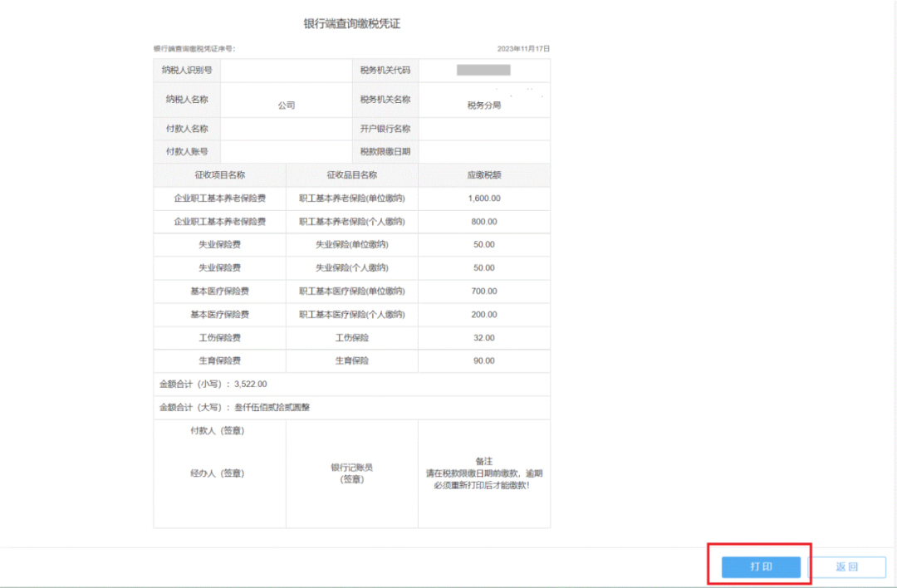Screen dimensions: 897x588
Task: Click the 征收项目名称 column header
Action: (x=218, y=175)
